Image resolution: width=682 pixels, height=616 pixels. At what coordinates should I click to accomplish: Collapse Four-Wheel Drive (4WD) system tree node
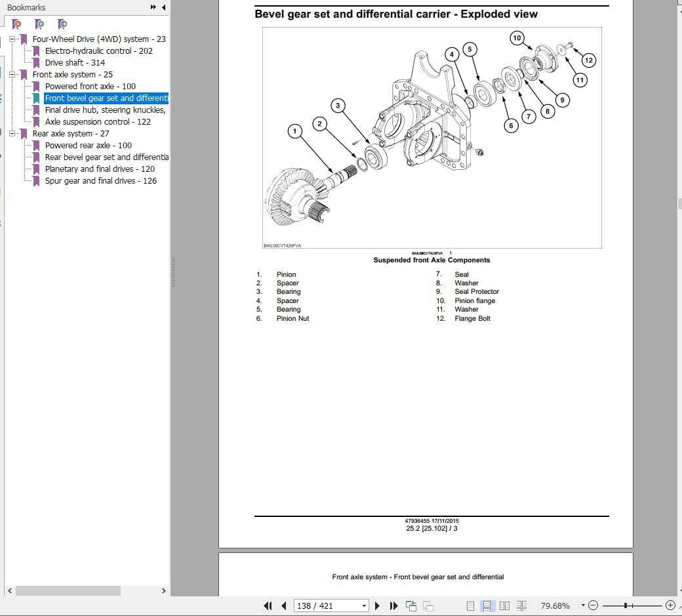(12, 39)
